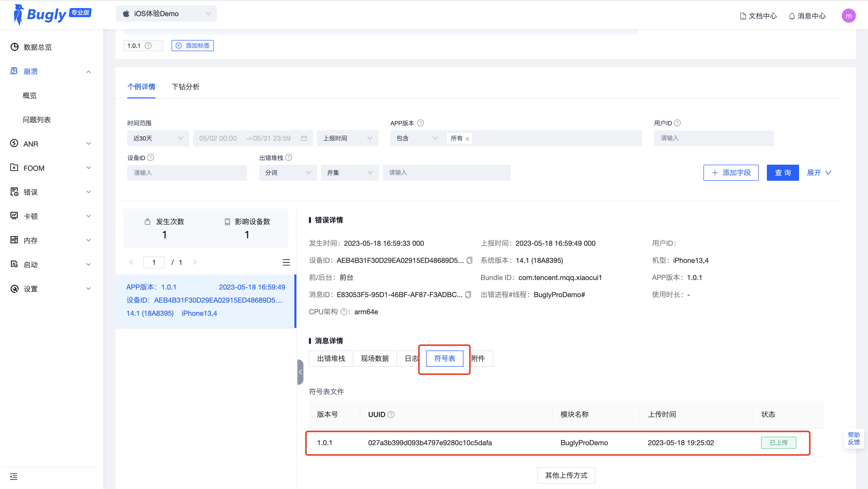Click help icon beside UUID header

click(x=391, y=414)
